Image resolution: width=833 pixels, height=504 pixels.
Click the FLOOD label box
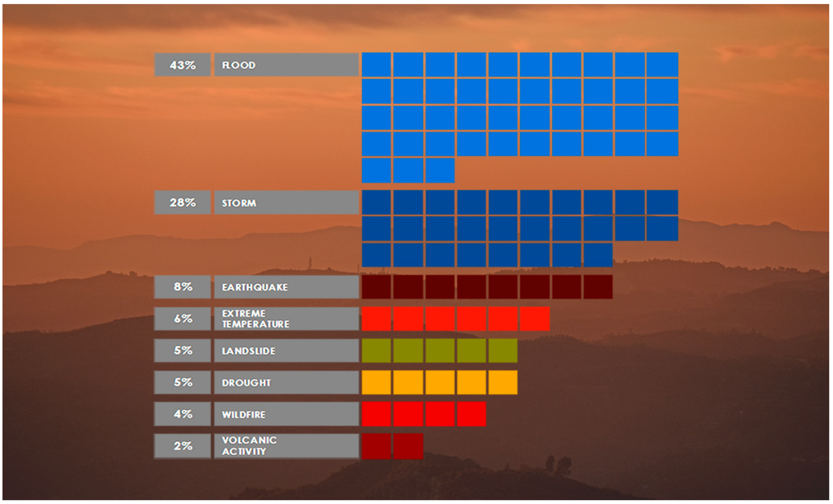click(x=286, y=64)
